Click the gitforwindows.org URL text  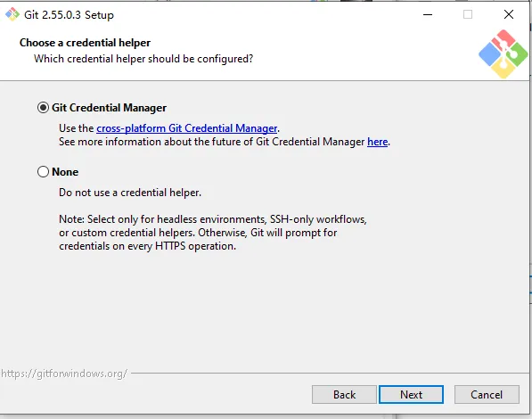(x=64, y=374)
